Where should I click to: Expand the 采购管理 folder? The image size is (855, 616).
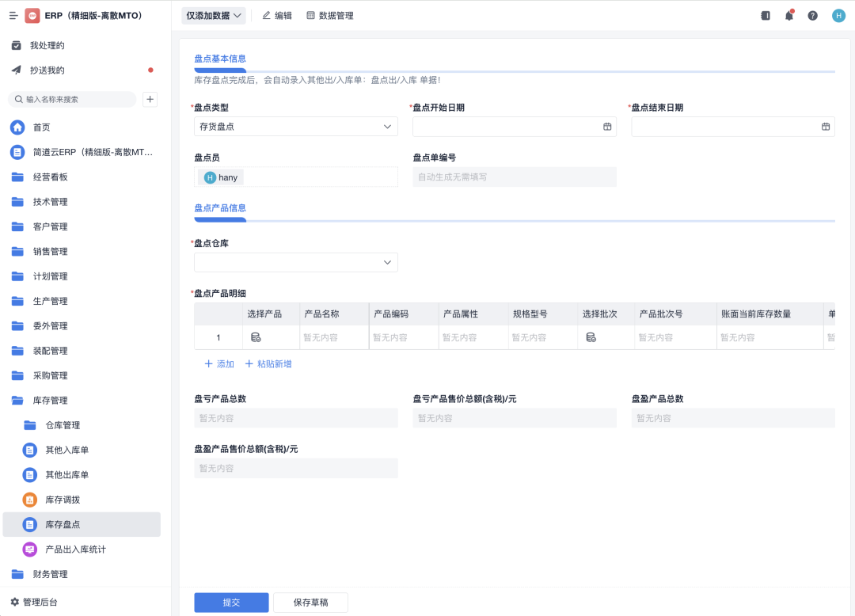[x=82, y=375]
